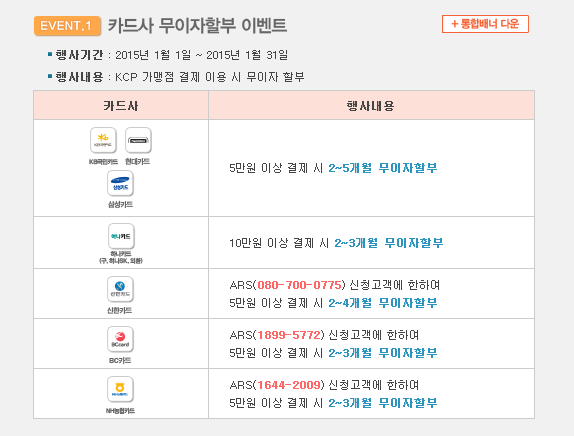The height and width of the screenshot is (436, 574).
Task: Click ARS number 1899-5772
Action: [289, 335]
